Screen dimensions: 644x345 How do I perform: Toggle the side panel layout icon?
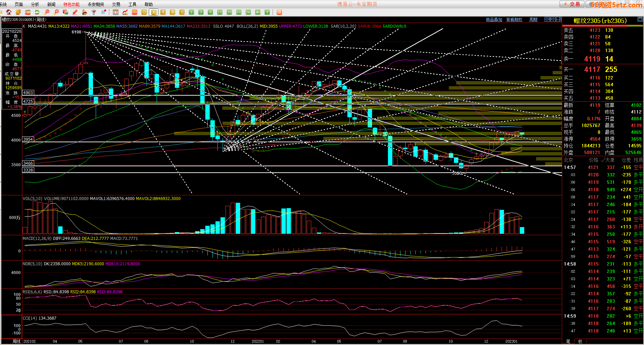pos(559,19)
